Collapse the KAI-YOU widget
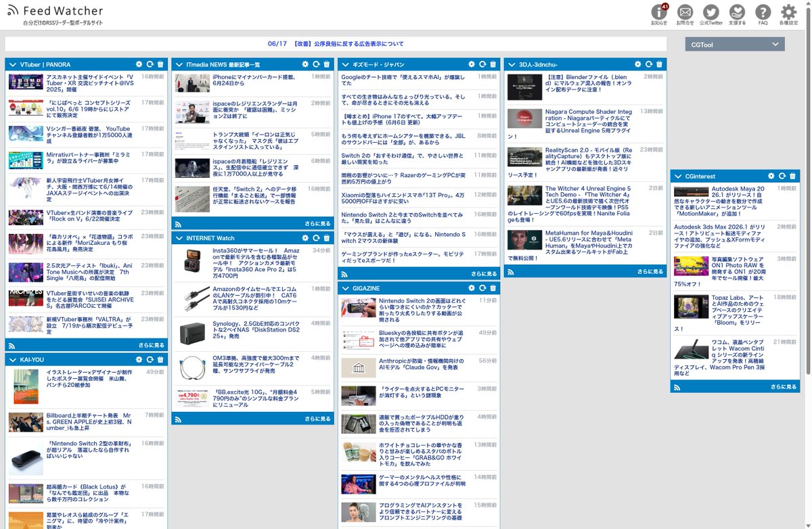Viewport: 812px width, 529px height. point(12,360)
